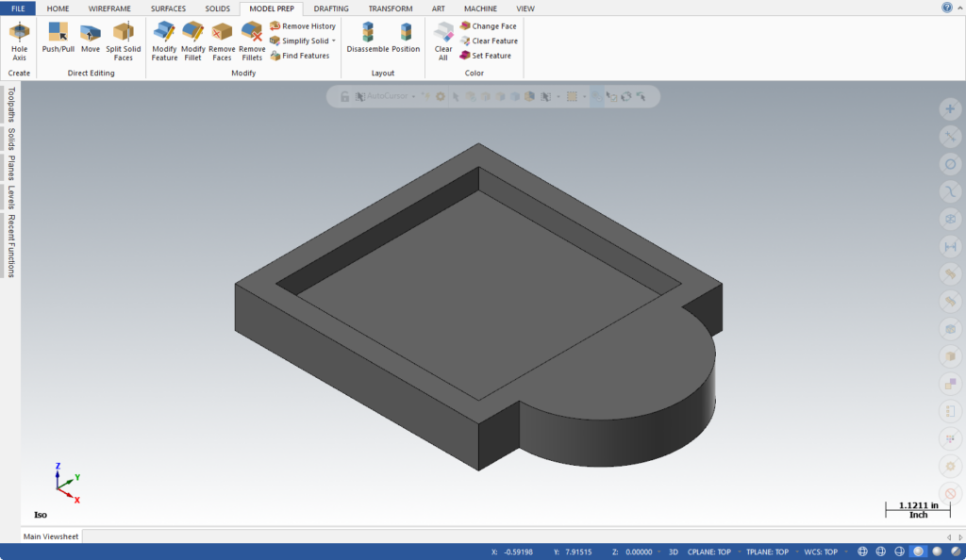
Task: Click the verify selection cursor icon
Action: click(x=611, y=96)
